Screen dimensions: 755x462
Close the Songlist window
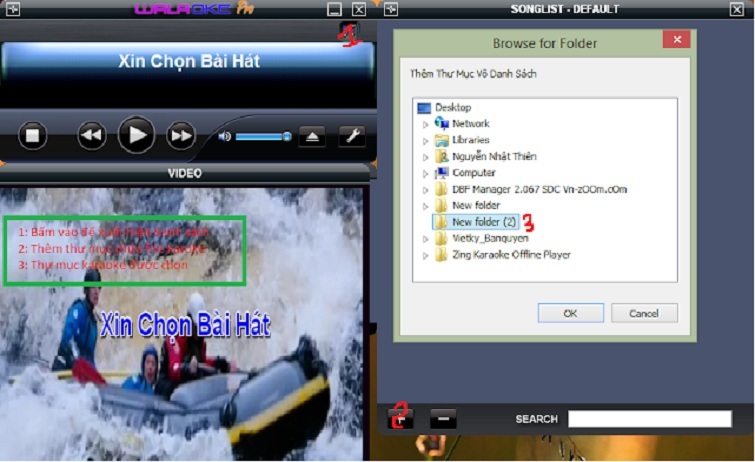[x=737, y=9]
